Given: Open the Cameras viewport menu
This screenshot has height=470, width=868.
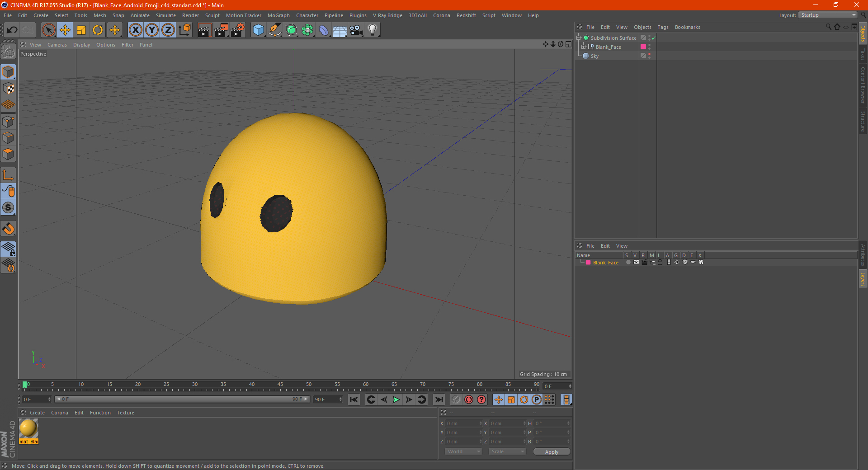Looking at the screenshot, I should point(57,45).
